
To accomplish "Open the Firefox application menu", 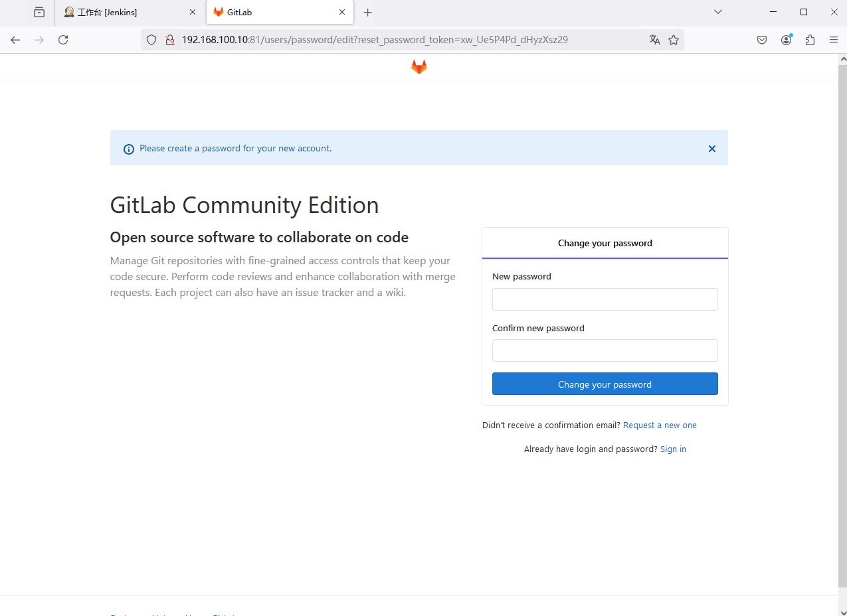I will 834,40.
